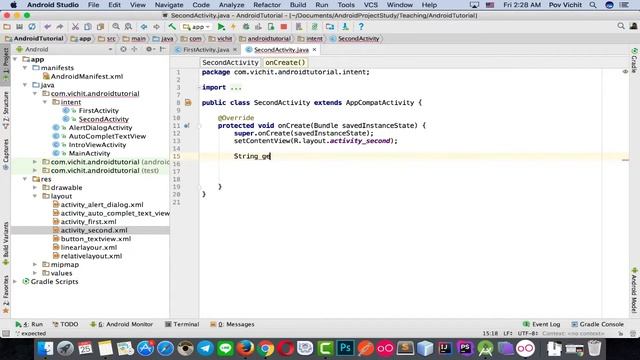Run app with green play icon
Screen dimensions: 640x360
click(x=221, y=27)
